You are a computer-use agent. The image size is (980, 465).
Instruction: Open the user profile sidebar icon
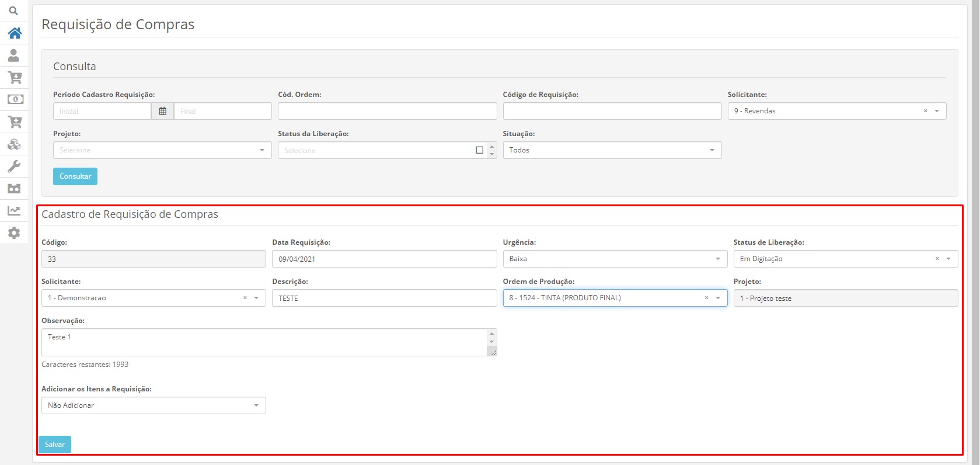tap(13, 55)
